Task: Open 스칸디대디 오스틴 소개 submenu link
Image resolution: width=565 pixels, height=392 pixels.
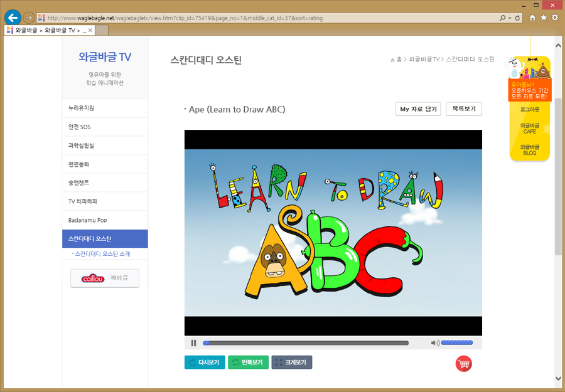Action: tap(101, 254)
